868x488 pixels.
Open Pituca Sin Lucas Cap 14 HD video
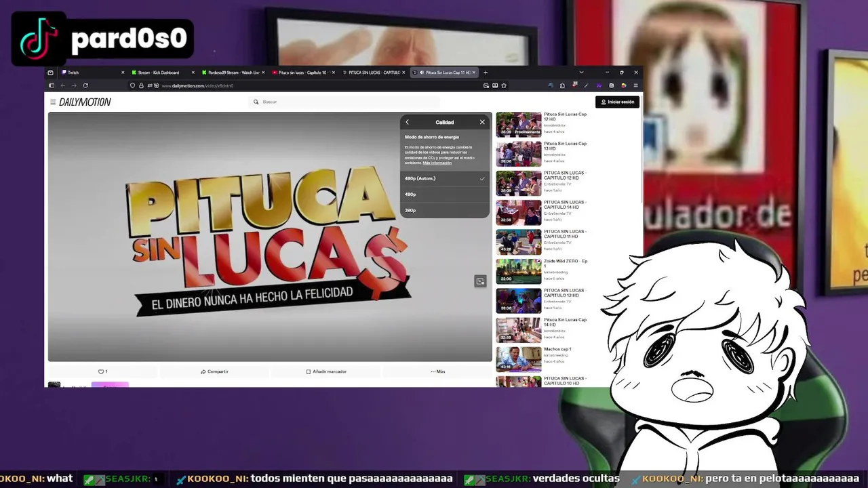pyautogui.click(x=519, y=330)
